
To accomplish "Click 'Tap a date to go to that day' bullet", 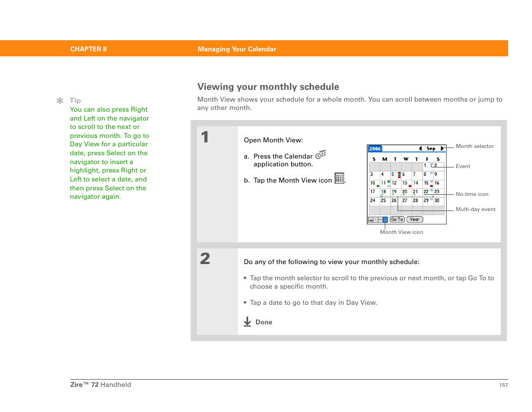I will [x=313, y=303].
